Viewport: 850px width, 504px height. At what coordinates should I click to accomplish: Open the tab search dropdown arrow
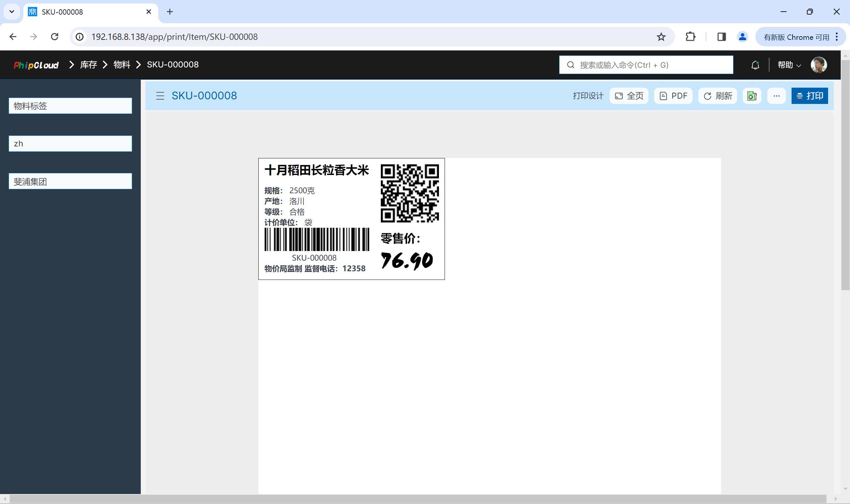[12, 12]
